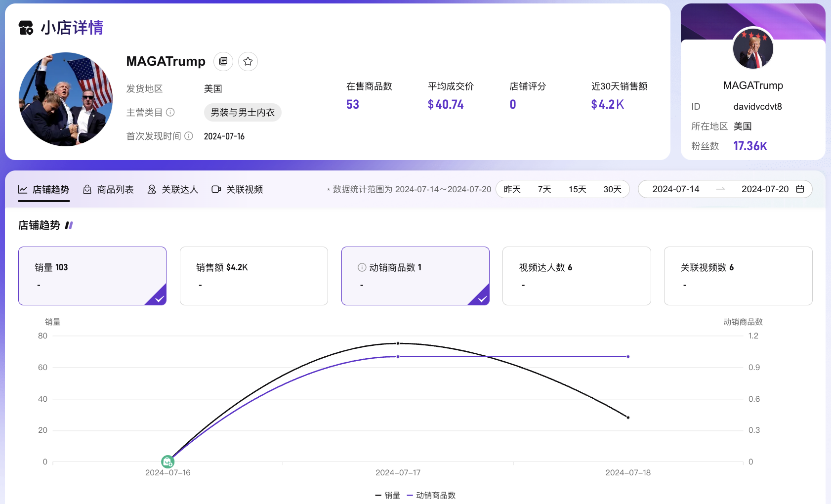Click the copy shop name icon
This screenshot has height=504, width=831.
click(223, 61)
